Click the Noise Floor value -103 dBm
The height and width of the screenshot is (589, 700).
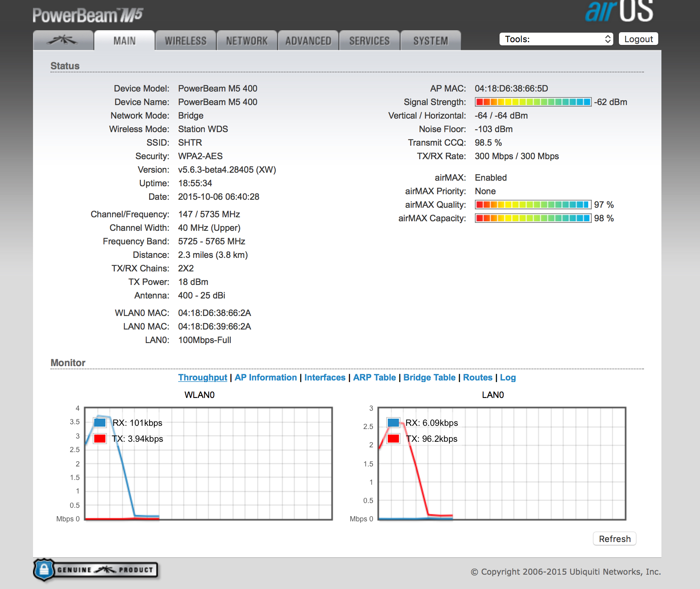point(494,129)
